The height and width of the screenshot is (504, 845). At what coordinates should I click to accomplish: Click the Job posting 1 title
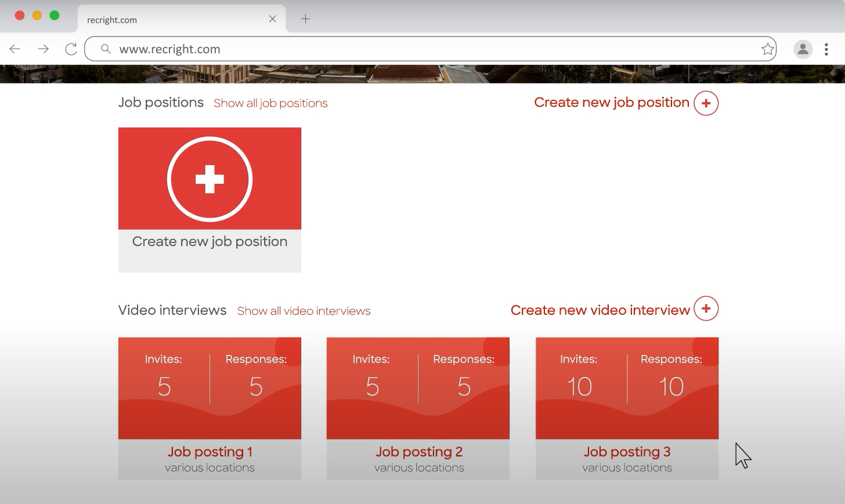(210, 452)
